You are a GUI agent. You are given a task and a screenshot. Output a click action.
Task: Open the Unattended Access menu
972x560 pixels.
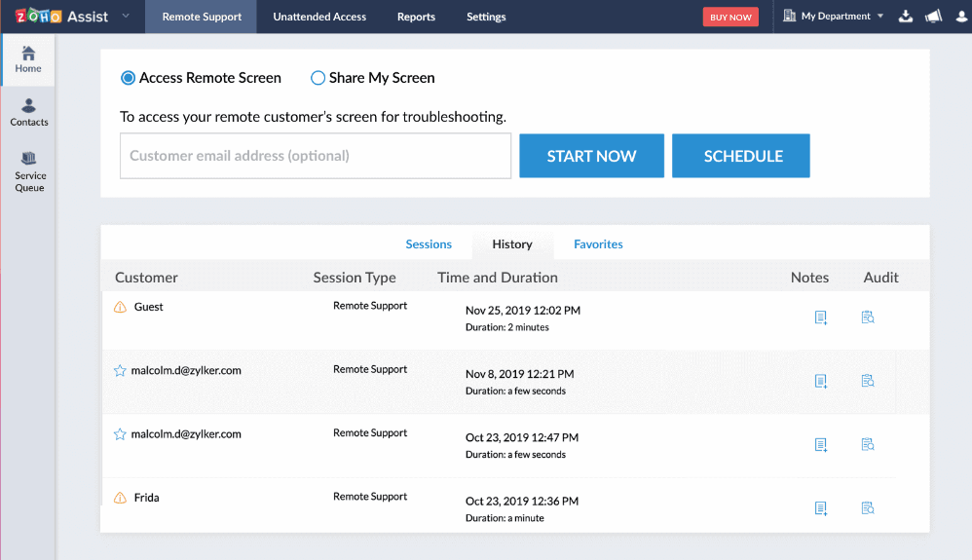[x=319, y=17]
